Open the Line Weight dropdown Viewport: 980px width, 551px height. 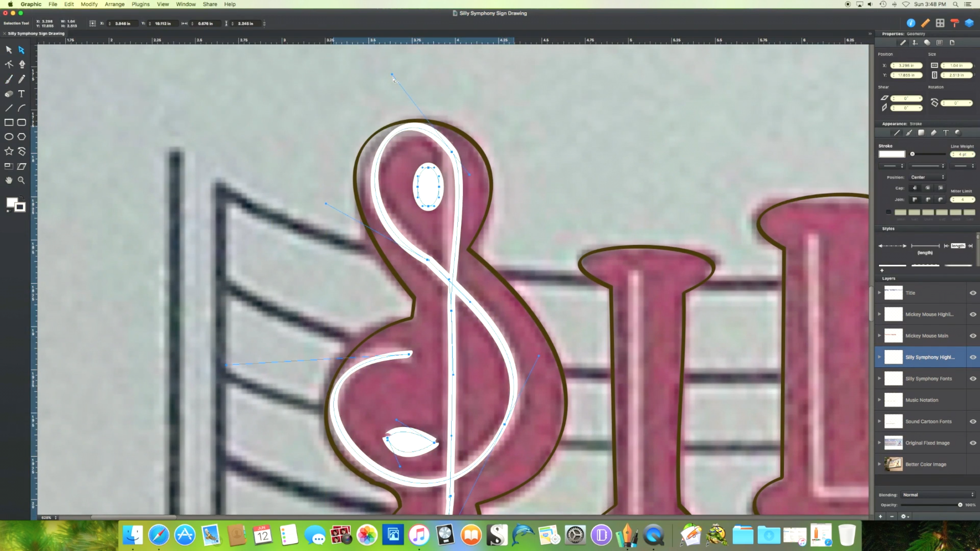(x=973, y=154)
